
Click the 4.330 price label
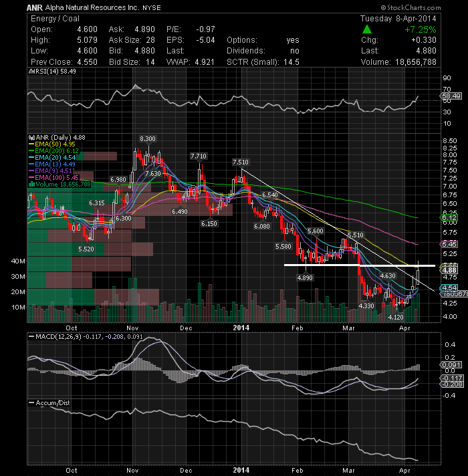(x=366, y=306)
